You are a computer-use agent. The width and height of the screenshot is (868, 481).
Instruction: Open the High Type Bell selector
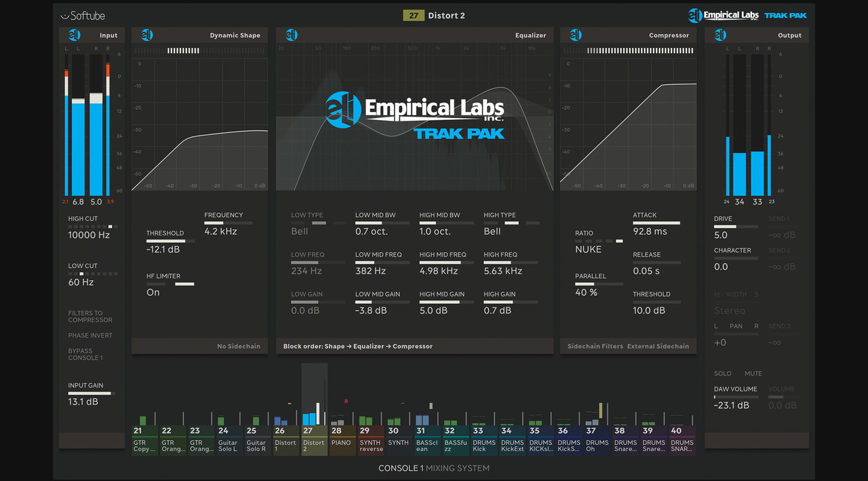[492, 231]
